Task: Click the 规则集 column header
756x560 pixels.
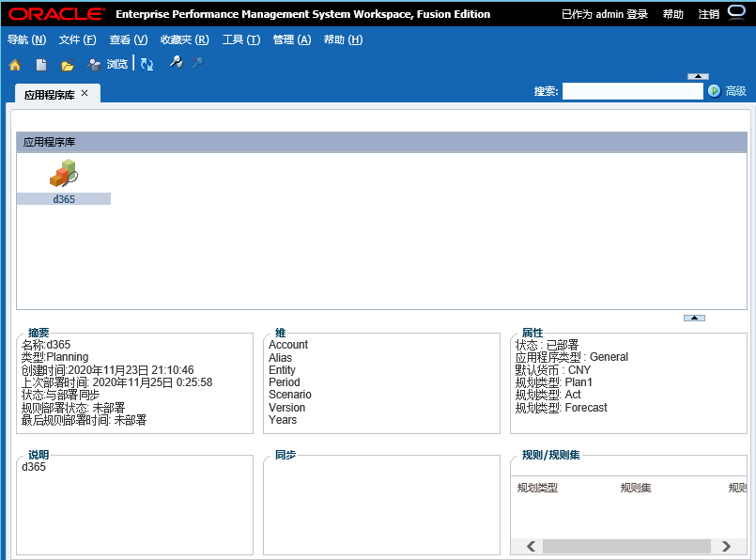Action: 636,488
